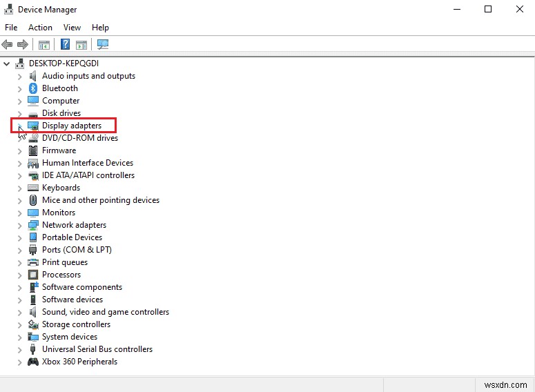The width and height of the screenshot is (535, 392).
Task: Click the Print queues printer icon
Action: tap(33, 262)
